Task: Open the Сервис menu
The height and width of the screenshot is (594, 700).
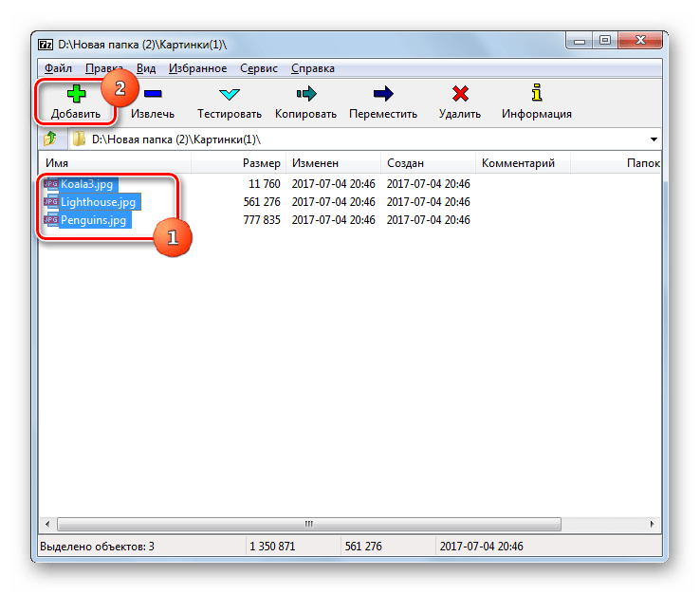Action: click(x=259, y=68)
